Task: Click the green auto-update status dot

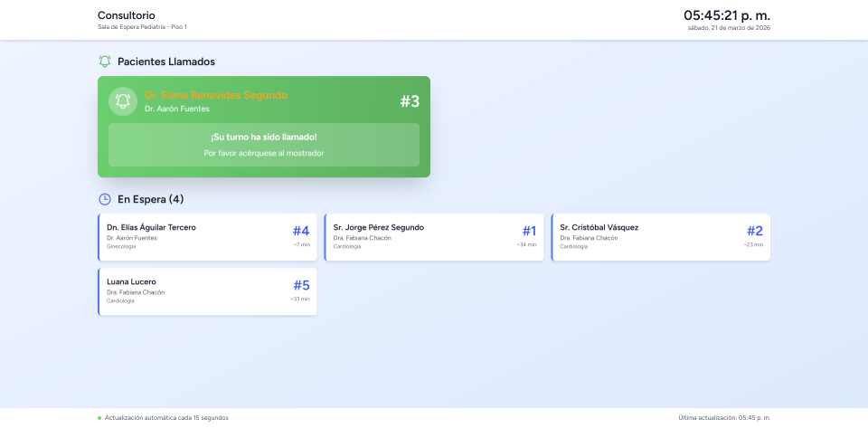Action: pyautogui.click(x=99, y=418)
